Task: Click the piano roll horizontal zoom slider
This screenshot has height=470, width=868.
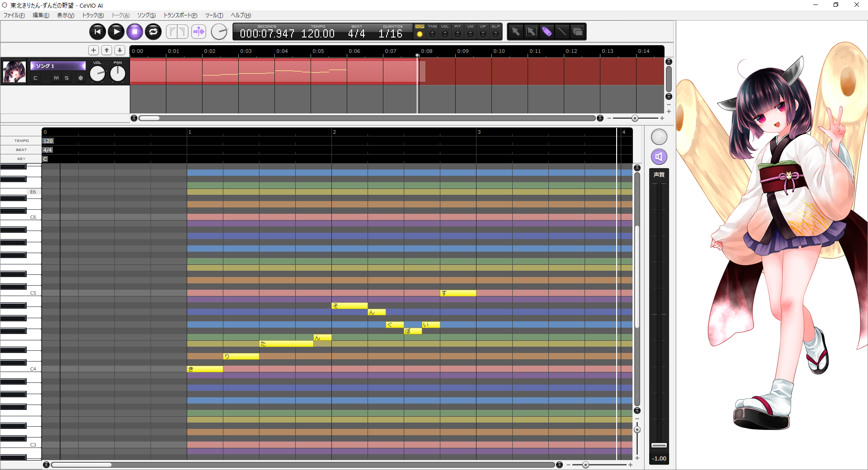Action: point(585,465)
